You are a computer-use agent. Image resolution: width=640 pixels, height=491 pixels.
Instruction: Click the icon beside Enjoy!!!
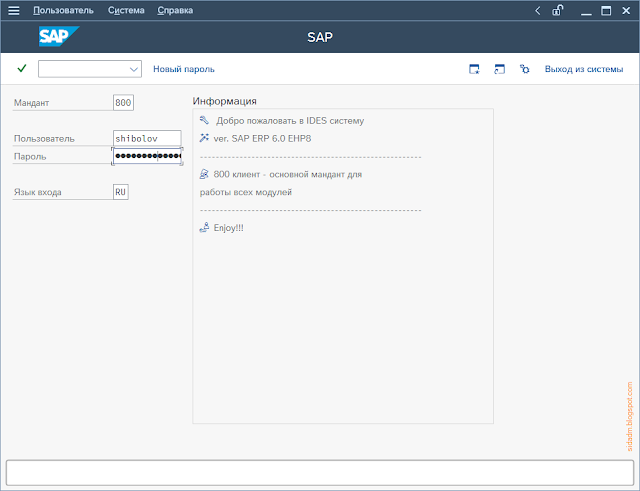[x=204, y=227]
